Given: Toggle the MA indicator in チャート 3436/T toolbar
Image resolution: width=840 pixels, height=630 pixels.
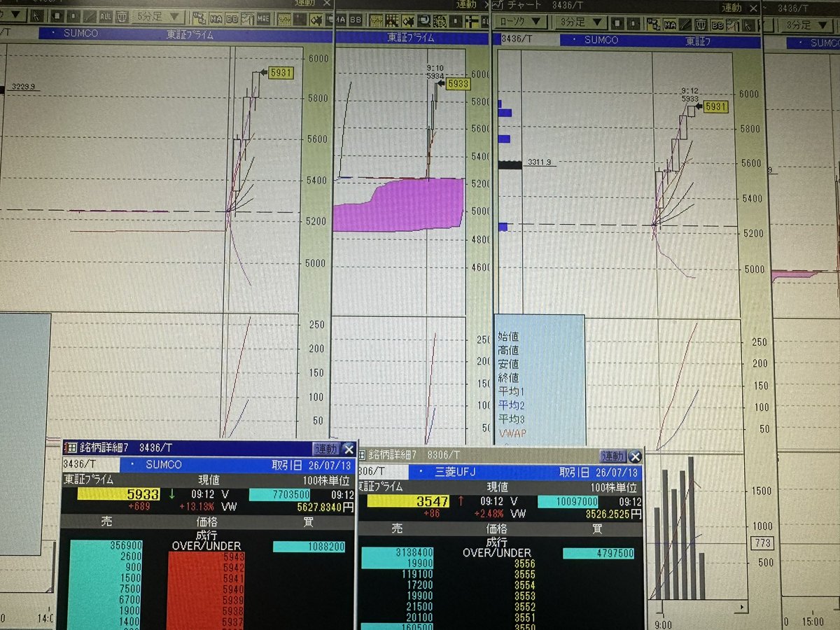Looking at the screenshot, I should click(670, 24).
